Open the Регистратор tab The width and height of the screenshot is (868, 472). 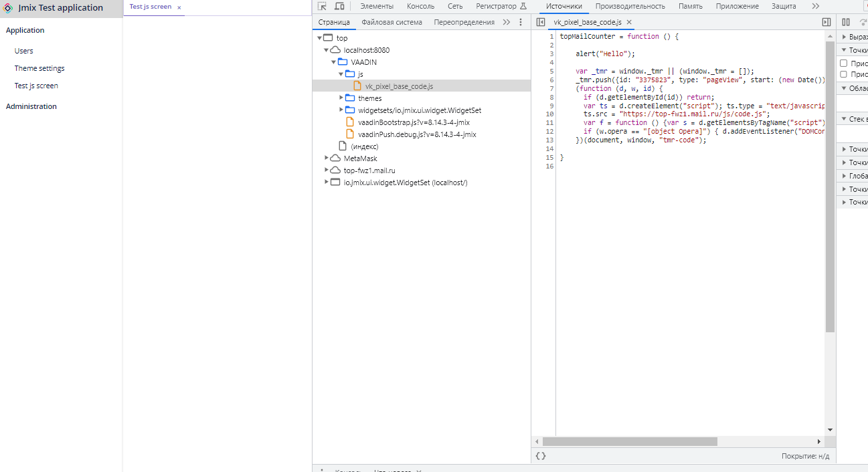pyautogui.click(x=496, y=6)
